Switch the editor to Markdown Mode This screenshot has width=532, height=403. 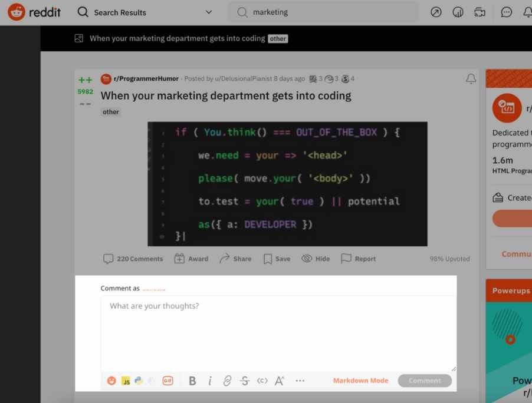(360, 381)
